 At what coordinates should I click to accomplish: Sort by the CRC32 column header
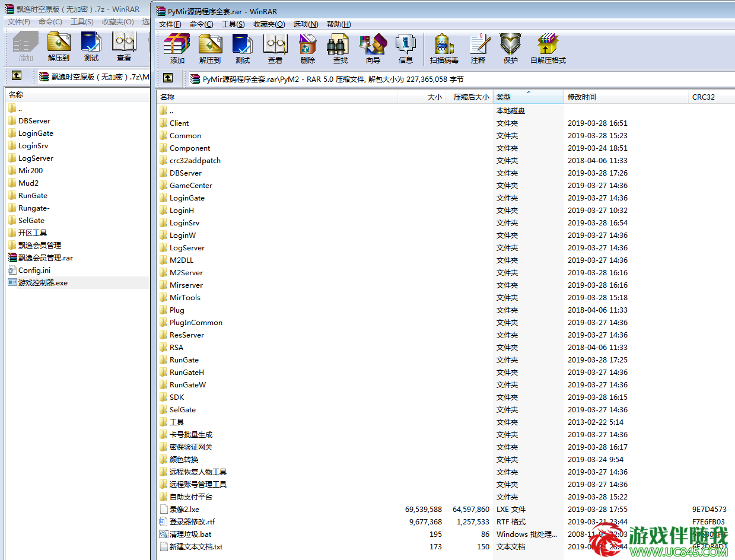pyautogui.click(x=711, y=97)
